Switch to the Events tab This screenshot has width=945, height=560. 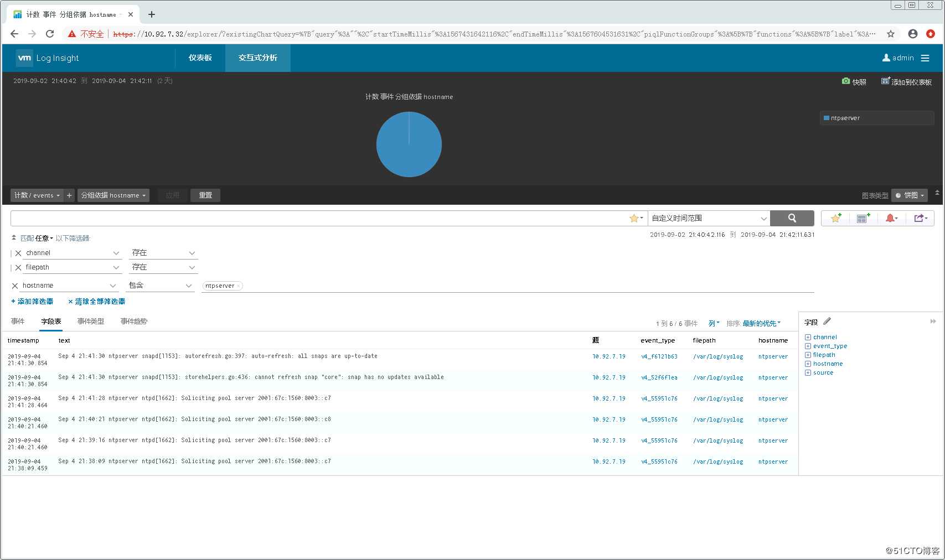coord(18,322)
